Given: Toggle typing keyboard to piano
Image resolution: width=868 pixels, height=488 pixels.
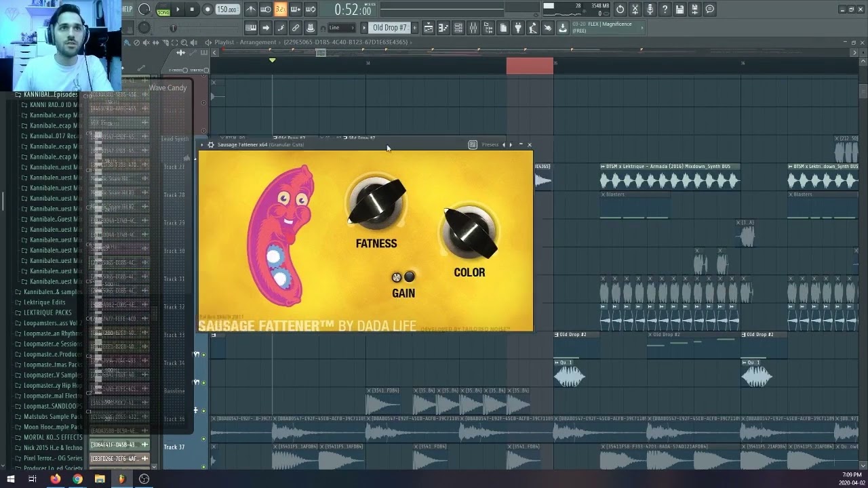Looking at the screenshot, I should coord(251,28).
